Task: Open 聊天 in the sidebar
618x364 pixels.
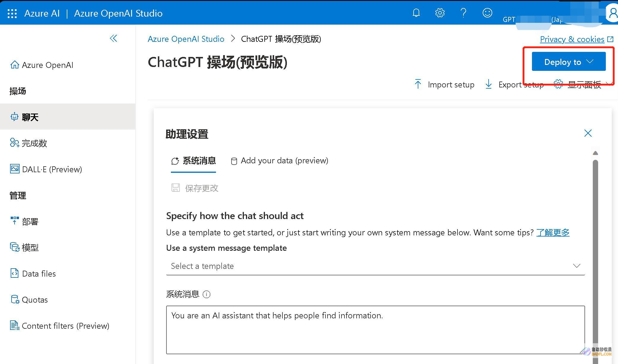Action: point(68,117)
